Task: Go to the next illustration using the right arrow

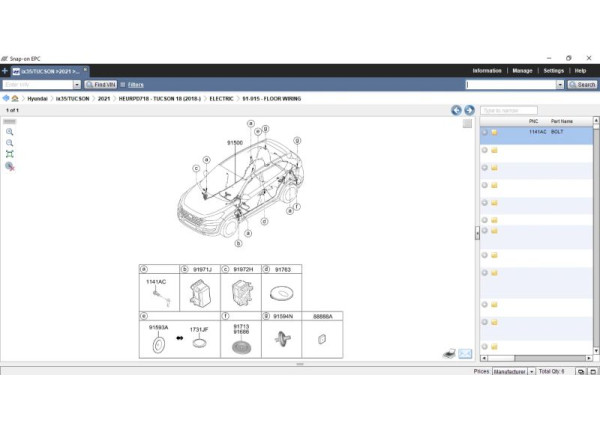Action: point(469,110)
